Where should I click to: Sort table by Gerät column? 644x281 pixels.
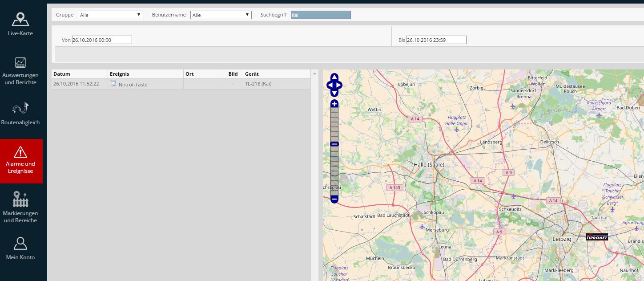click(x=277, y=74)
